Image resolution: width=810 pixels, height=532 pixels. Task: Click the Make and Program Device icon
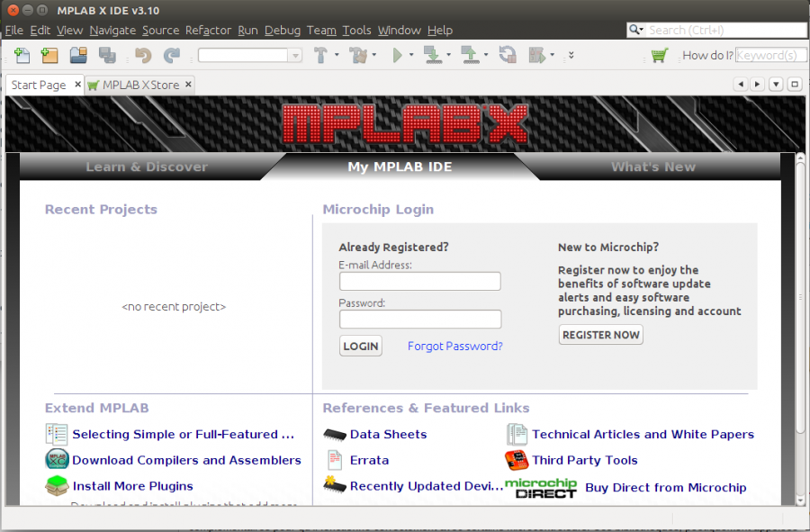coord(432,55)
